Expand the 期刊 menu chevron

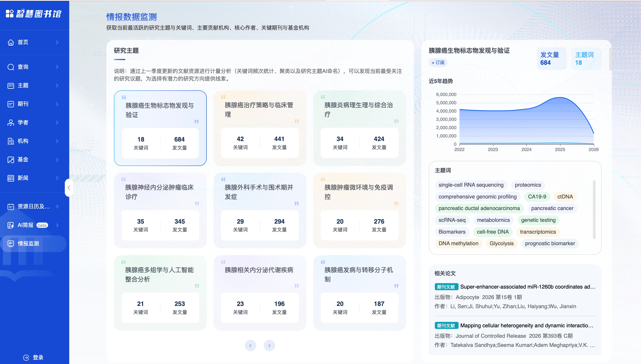click(x=57, y=104)
